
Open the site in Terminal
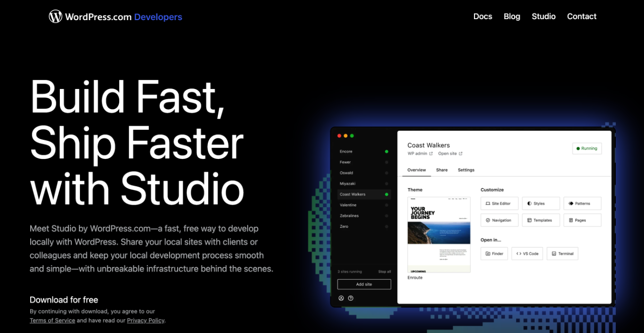tap(562, 254)
